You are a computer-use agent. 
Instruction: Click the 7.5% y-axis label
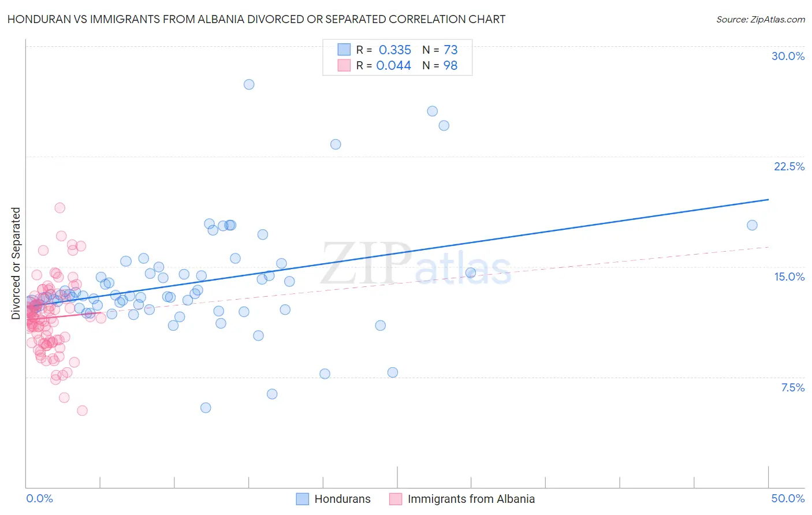793,387
